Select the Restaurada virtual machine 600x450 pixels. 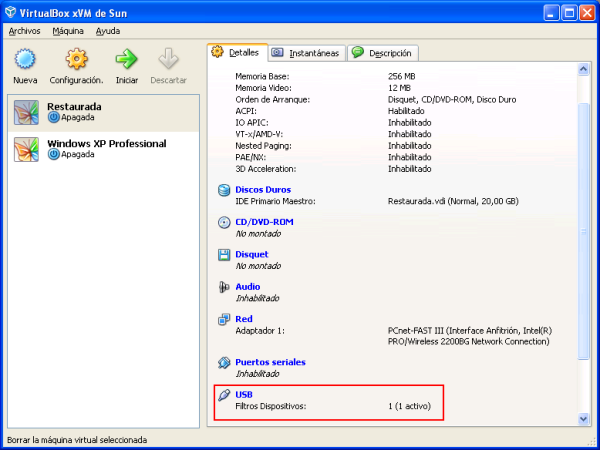pos(74,107)
